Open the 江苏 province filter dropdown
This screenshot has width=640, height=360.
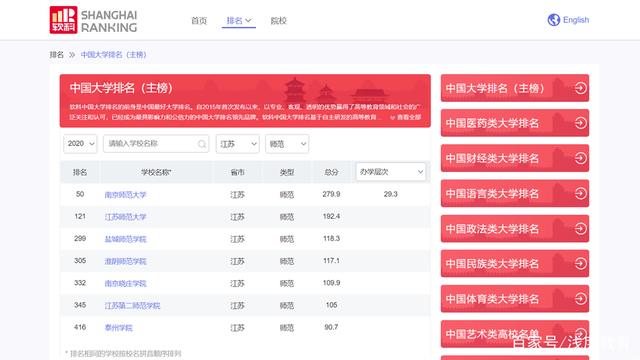coord(238,144)
